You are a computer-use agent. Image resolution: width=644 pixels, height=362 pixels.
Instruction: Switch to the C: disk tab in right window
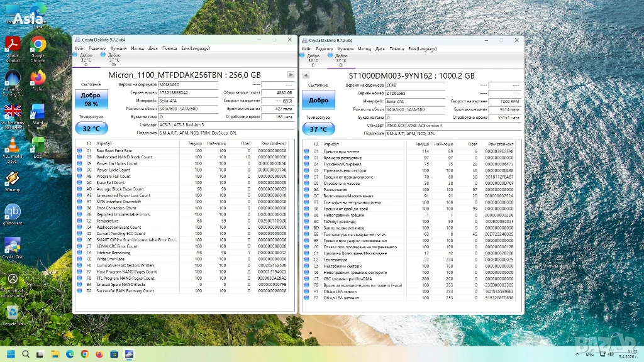[x=314, y=60]
